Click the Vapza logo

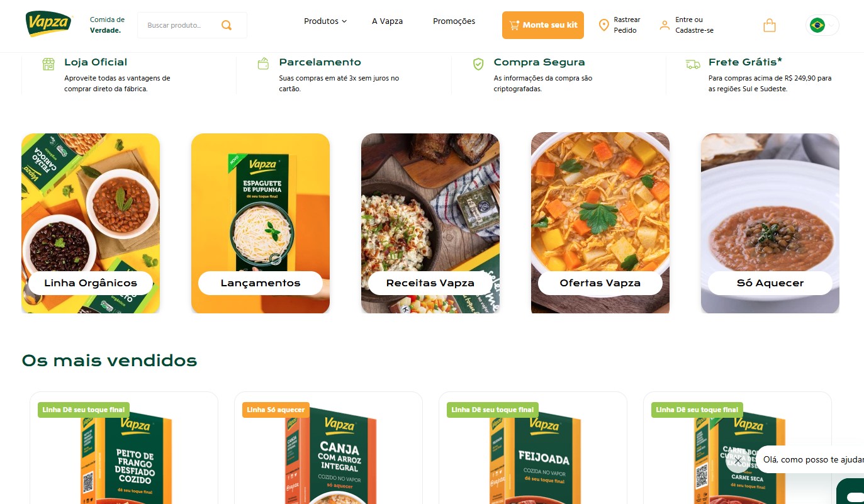(49, 24)
